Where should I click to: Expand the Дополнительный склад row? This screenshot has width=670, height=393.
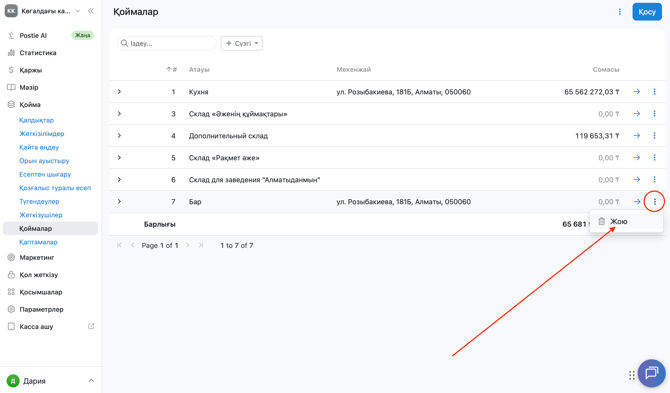click(119, 136)
